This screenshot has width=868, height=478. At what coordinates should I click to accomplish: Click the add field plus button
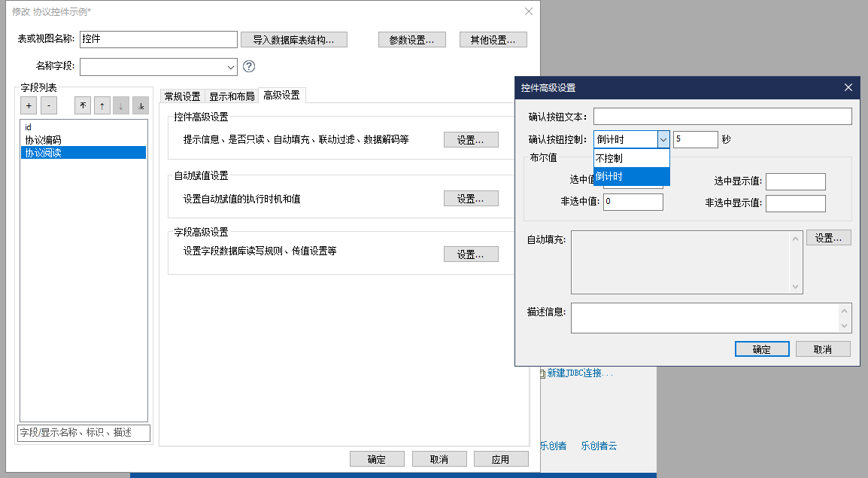(28, 106)
